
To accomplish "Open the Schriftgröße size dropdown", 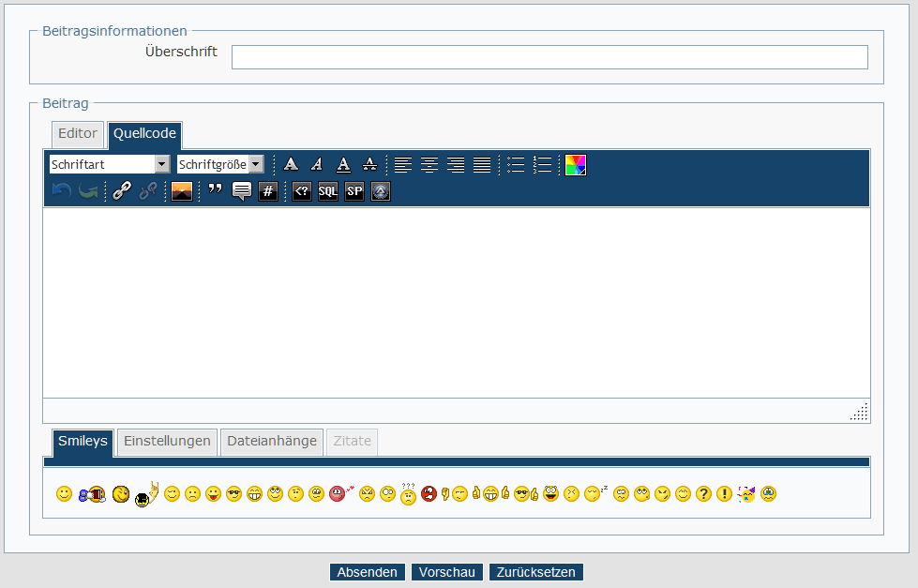I will pos(220,165).
